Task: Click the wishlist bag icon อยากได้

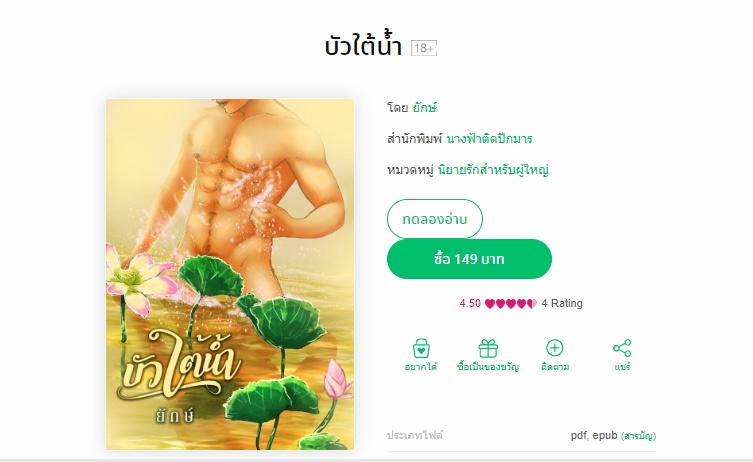Action: point(421,348)
